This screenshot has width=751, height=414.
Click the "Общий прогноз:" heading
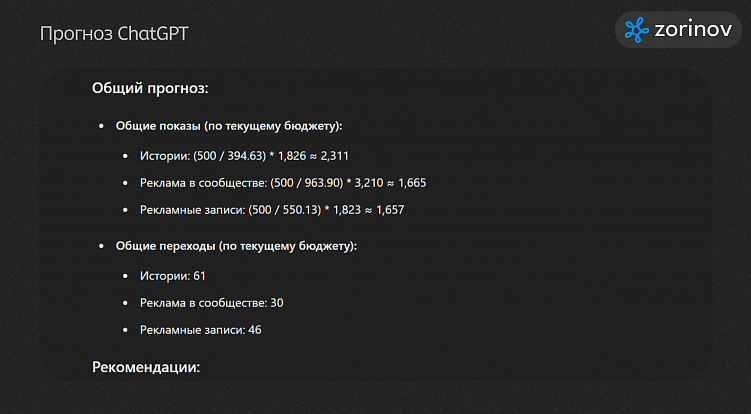coord(150,88)
